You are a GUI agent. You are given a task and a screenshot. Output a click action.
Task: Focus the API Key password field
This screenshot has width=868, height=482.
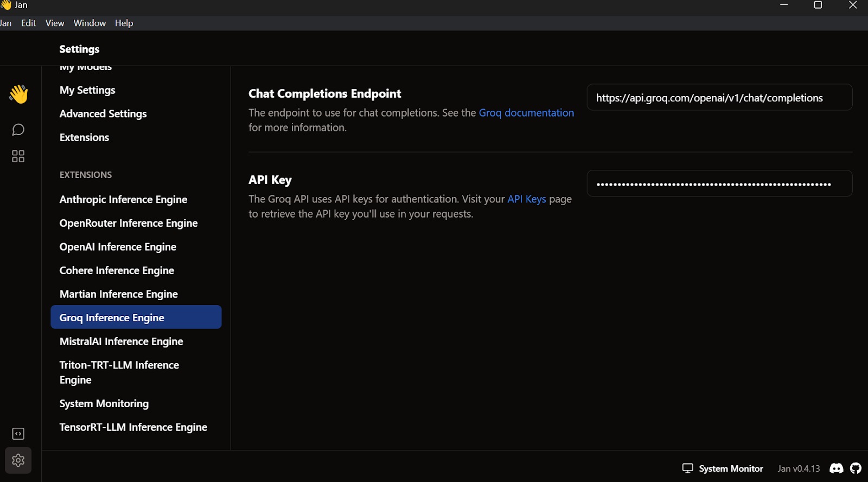coord(719,184)
